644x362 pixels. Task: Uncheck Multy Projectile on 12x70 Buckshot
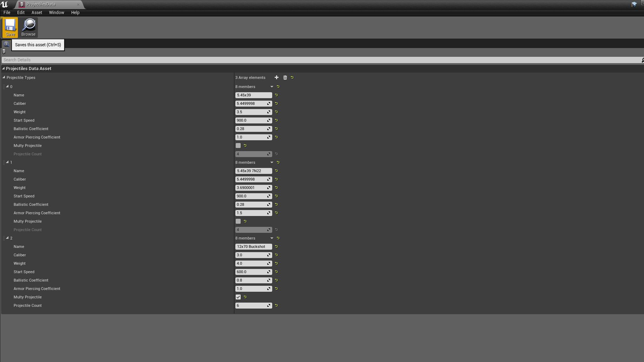point(238,297)
